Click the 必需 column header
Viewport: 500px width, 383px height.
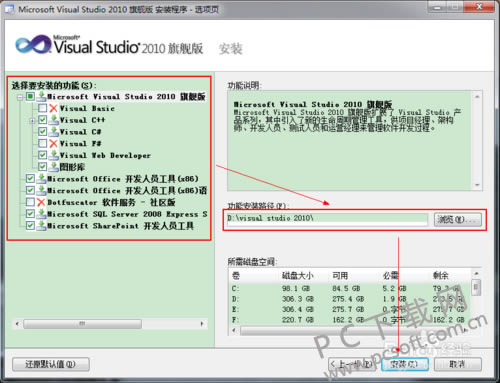(x=391, y=276)
